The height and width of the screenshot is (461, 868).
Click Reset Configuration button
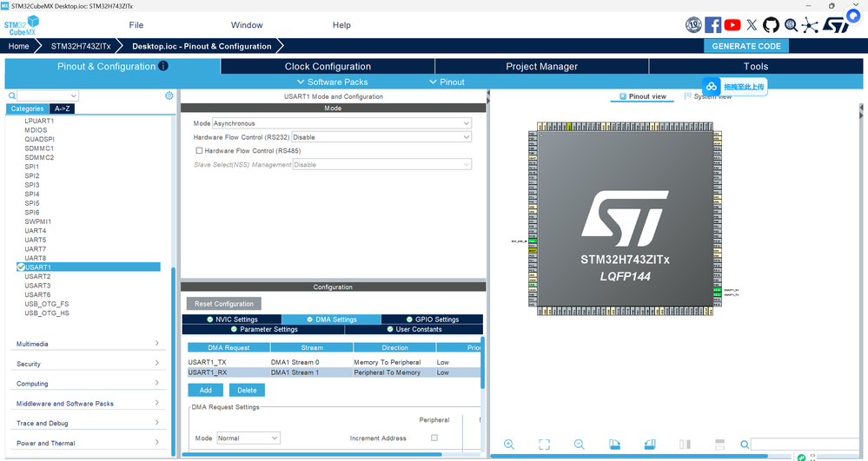(x=223, y=304)
